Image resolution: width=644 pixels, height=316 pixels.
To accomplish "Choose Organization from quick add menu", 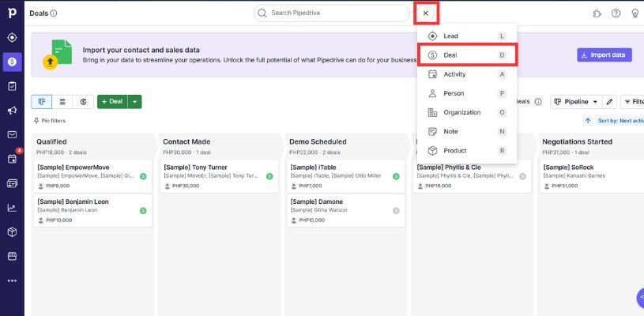I will (x=467, y=112).
